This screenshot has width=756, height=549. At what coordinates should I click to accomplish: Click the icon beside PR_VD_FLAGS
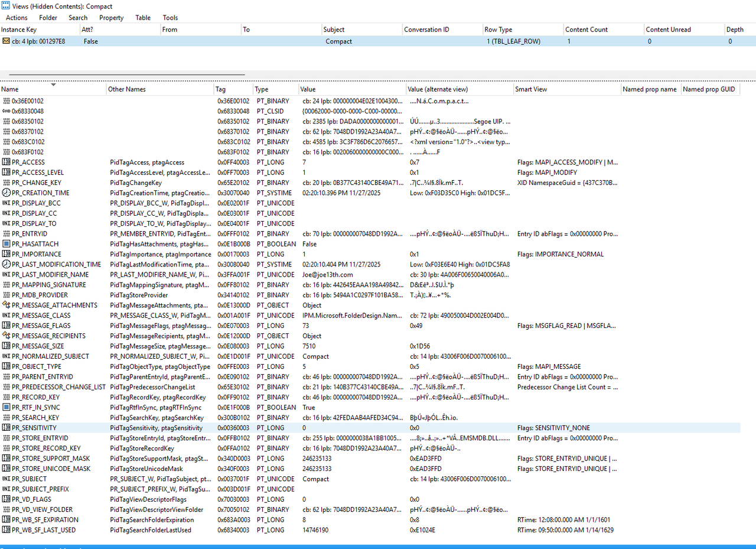coord(6,499)
